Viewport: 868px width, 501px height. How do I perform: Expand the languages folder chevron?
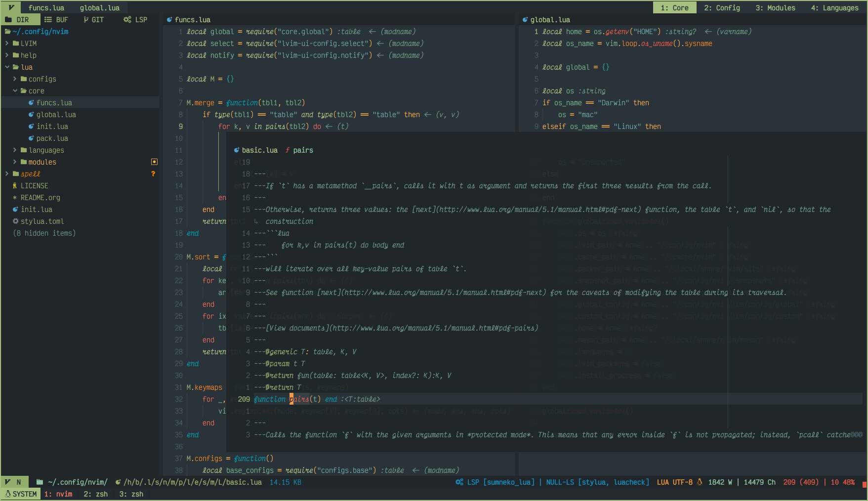(x=15, y=150)
